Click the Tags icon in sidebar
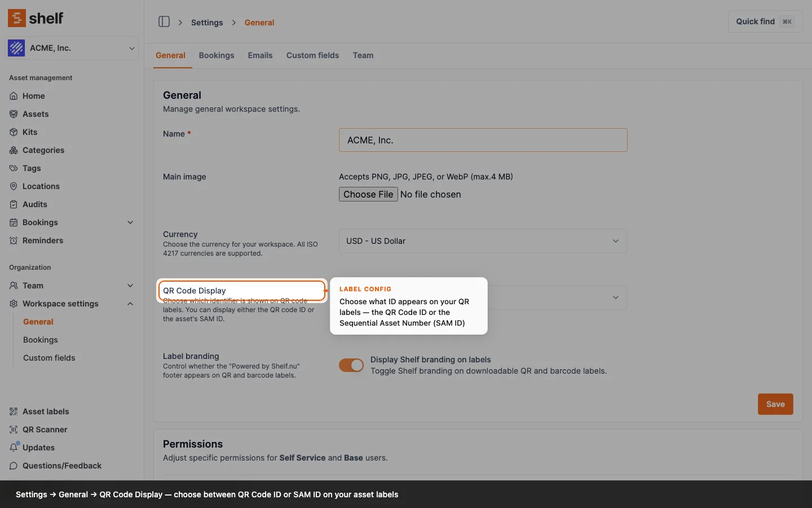Image resolution: width=812 pixels, height=508 pixels. [14, 168]
